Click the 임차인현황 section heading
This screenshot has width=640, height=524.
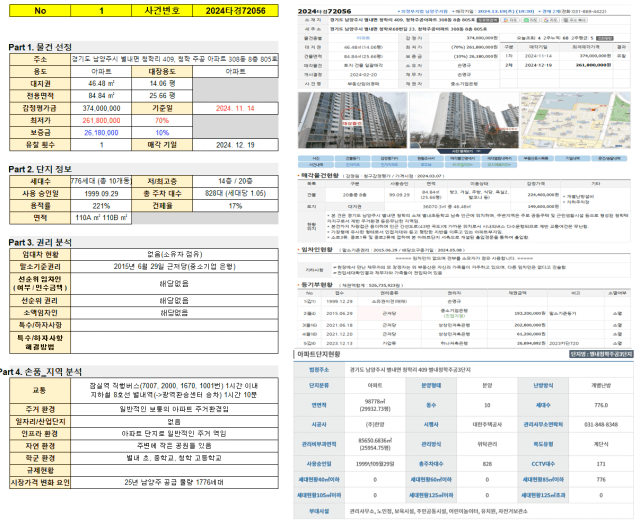point(317,249)
